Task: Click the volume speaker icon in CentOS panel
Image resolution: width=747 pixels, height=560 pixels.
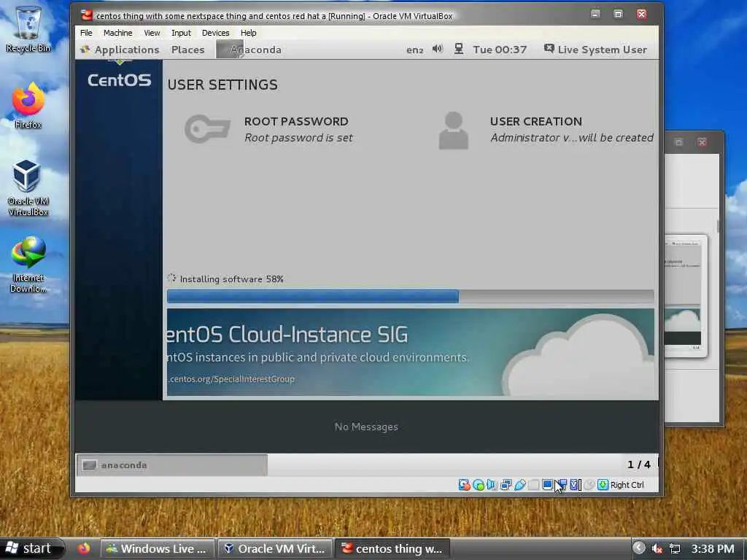Action: pyautogui.click(x=438, y=49)
